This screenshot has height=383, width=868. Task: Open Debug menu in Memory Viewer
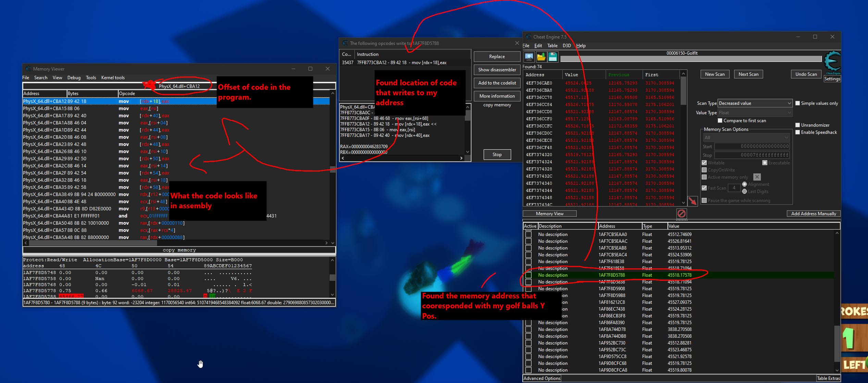pyautogui.click(x=74, y=78)
